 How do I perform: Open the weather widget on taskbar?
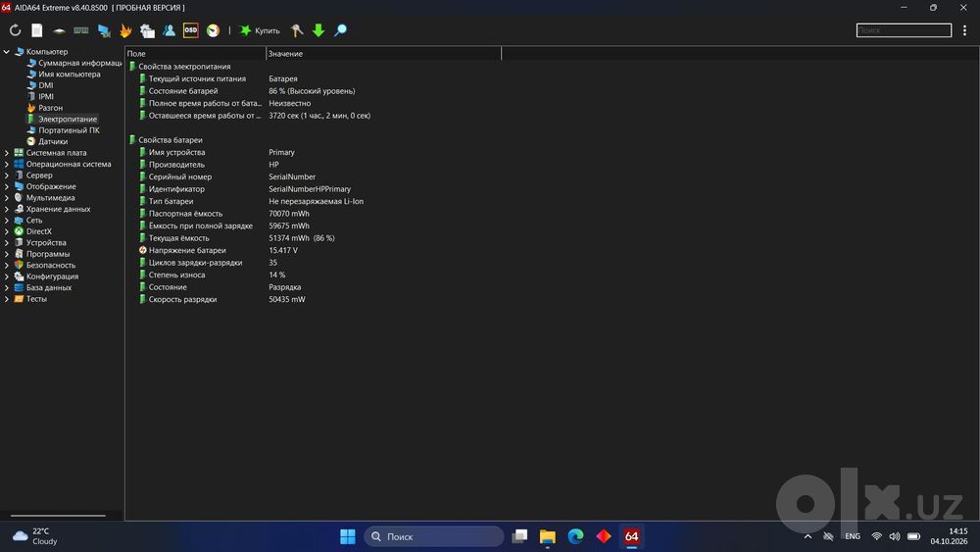(35, 536)
